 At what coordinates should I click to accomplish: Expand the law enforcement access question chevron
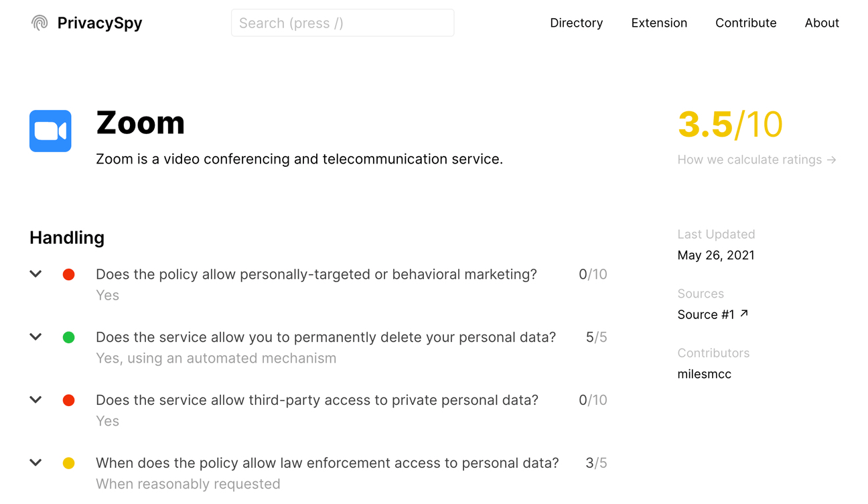[x=36, y=462]
